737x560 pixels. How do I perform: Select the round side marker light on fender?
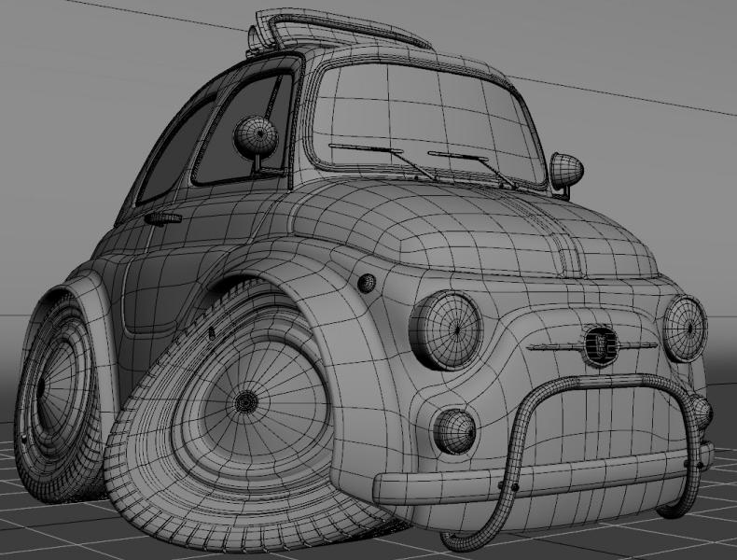367,283
